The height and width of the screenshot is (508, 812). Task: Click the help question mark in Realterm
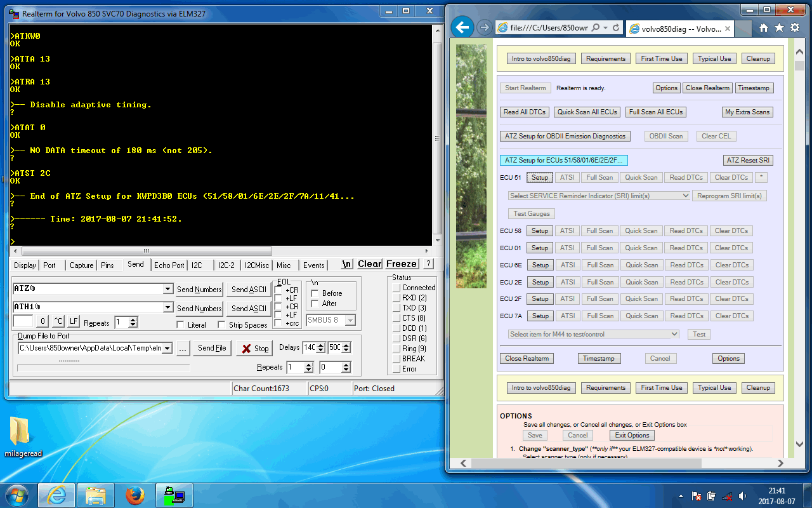(x=428, y=264)
